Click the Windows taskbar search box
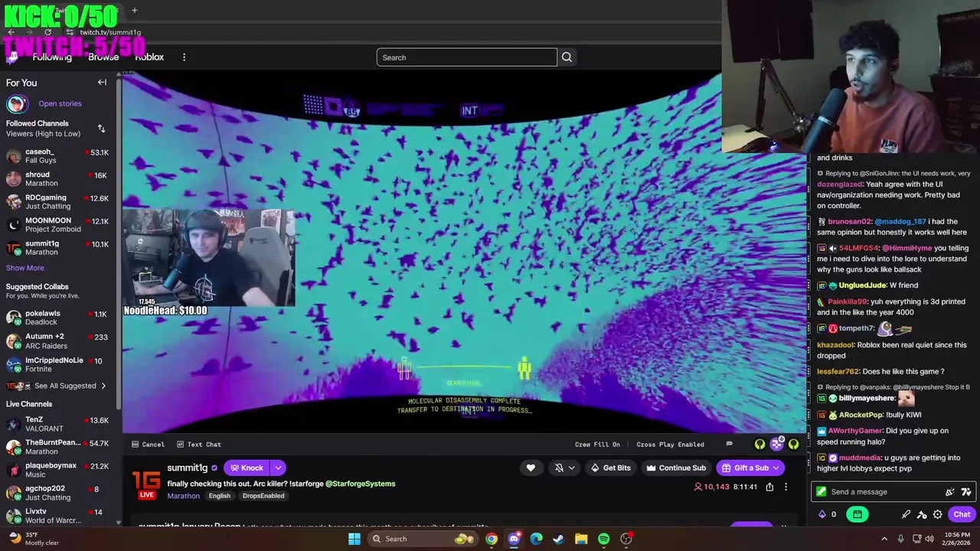Image resolution: width=980 pixels, height=551 pixels. 423,539
